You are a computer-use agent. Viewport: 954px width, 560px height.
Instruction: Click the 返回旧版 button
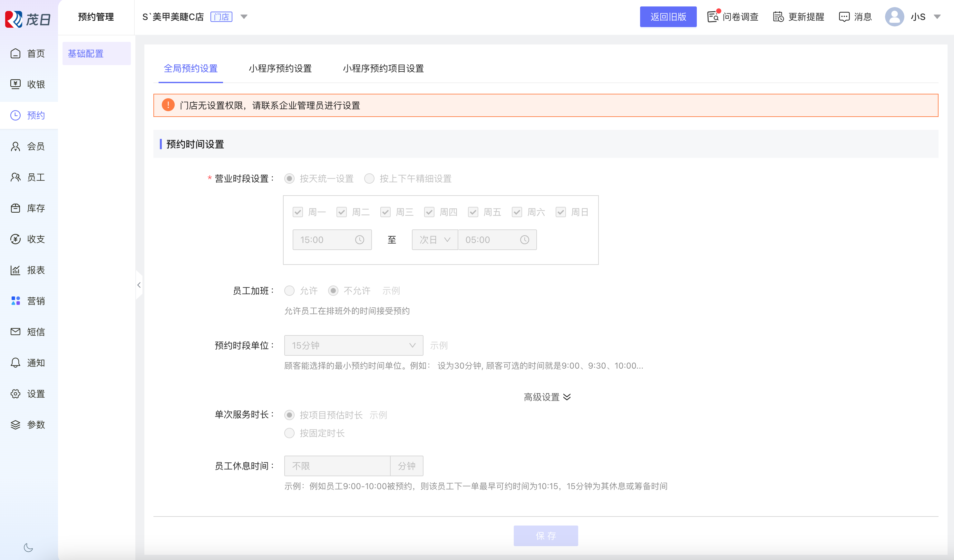668,17
